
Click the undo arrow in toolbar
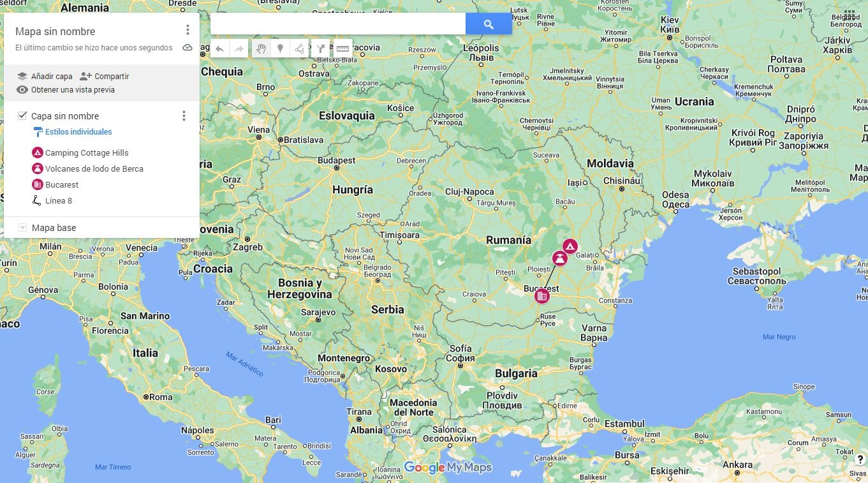pyautogui.click(x=219, y=48)
